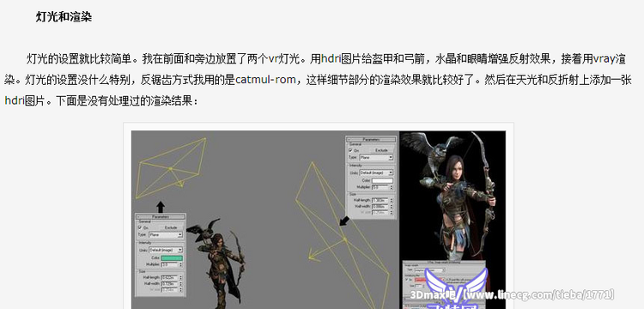The height and width of the screenshot is (309, 644).
Task: Open the Type dropdown in the green-color light panel
Action: 166,234
